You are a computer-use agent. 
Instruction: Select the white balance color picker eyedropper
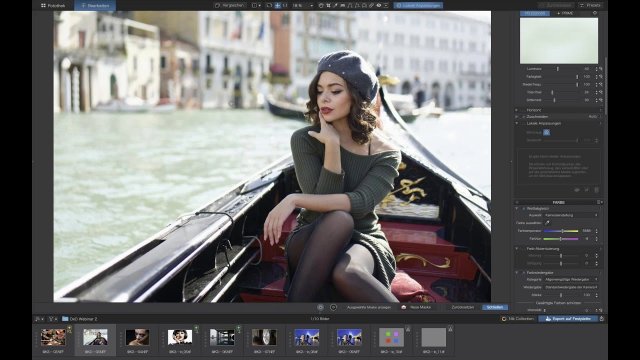coord(547,223)
